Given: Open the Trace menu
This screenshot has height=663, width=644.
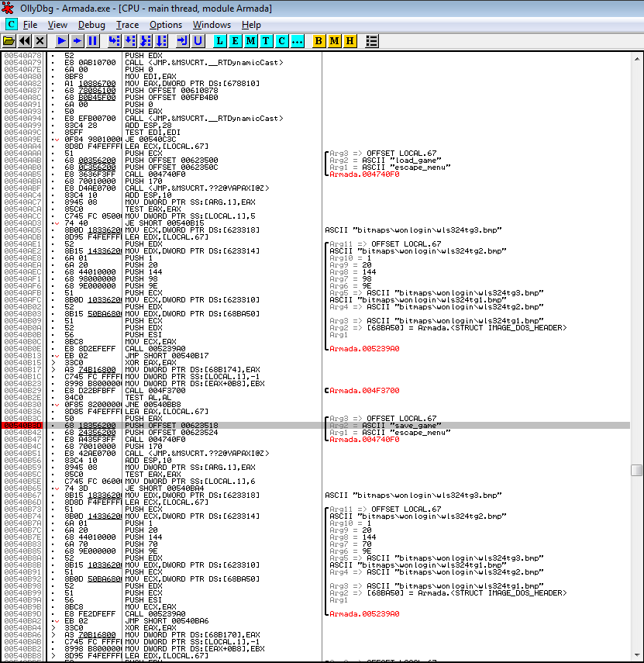Looking at the screenshot, I should [x=128, y=25].
